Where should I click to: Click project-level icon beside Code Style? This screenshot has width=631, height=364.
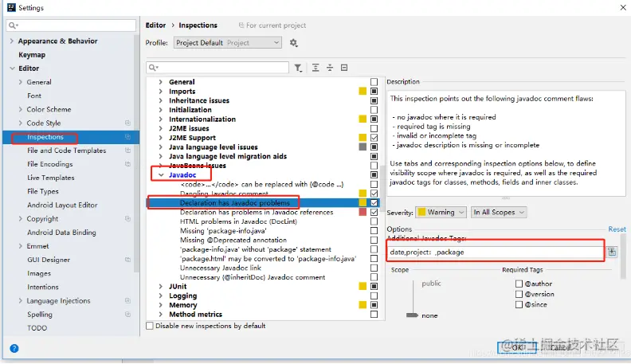[x=127, y=123]
